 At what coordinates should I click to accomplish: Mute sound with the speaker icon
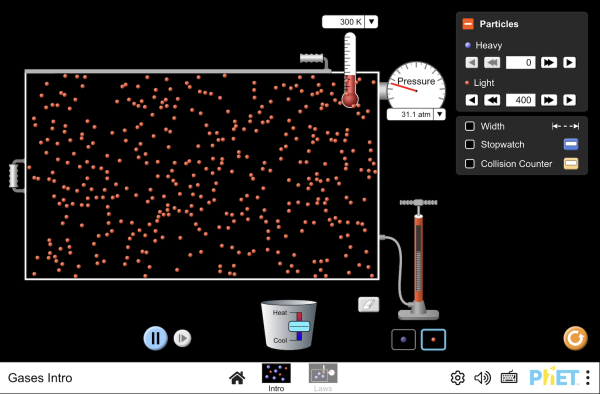point(482,378)
